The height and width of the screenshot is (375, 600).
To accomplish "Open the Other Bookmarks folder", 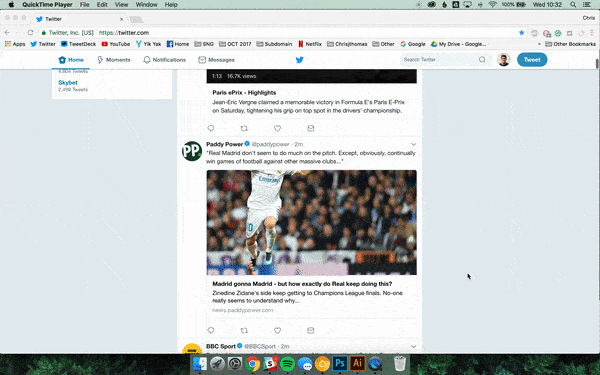I will click(x=571, y=44).
